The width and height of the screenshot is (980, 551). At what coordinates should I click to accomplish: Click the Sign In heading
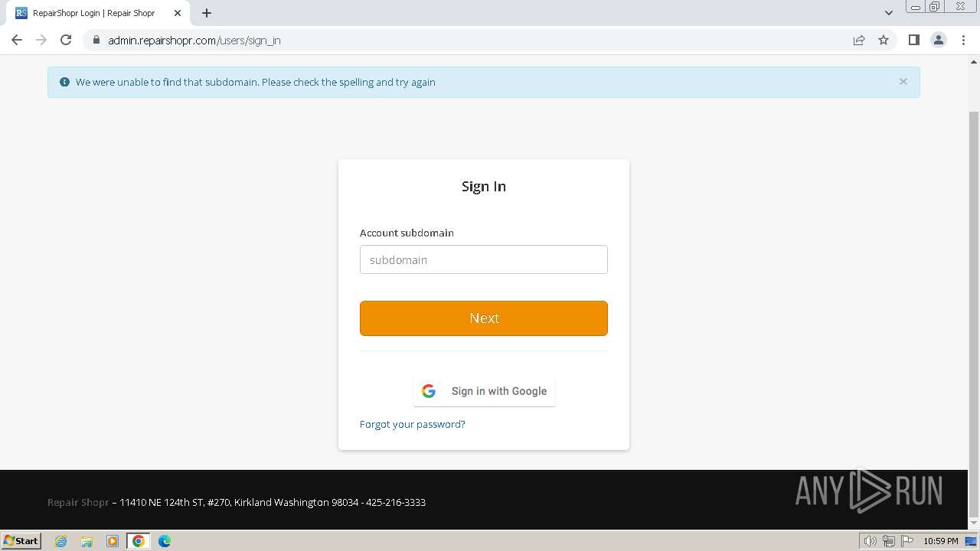(484, 186)
